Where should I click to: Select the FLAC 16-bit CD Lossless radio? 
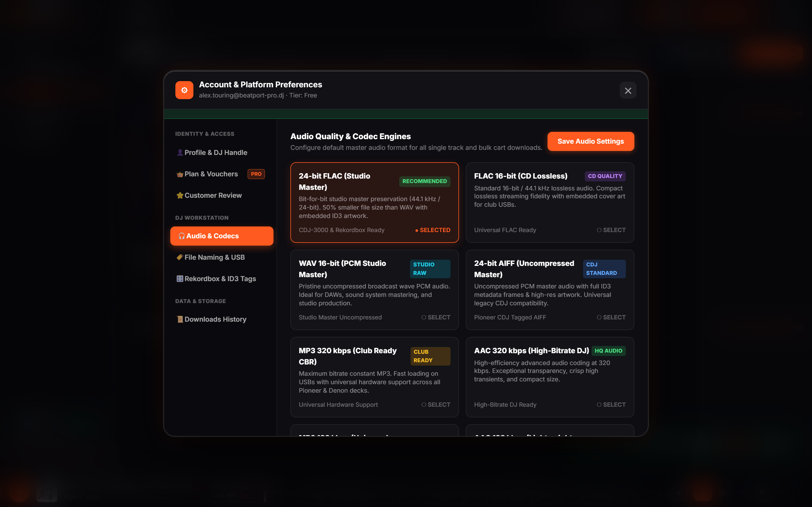611,230
